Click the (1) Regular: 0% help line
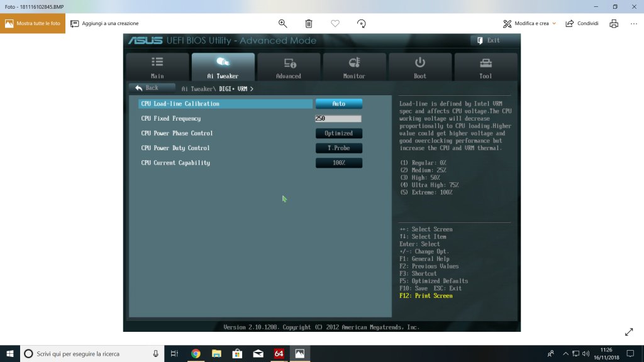 point(423,163)
